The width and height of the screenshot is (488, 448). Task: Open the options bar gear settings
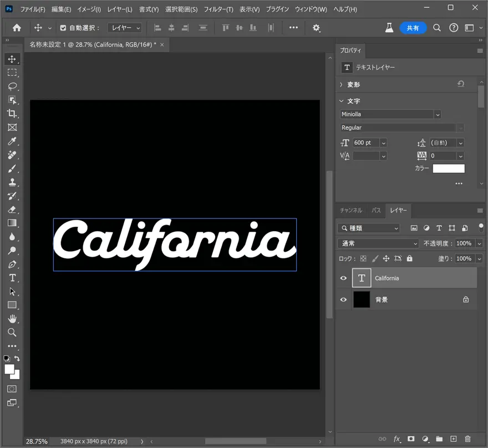(316, 28)
